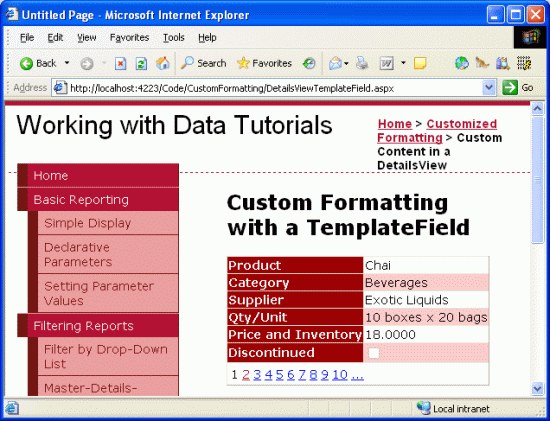Click the Mail envelope icon
Screen dimensions: 550x421
tap(335, 64)
